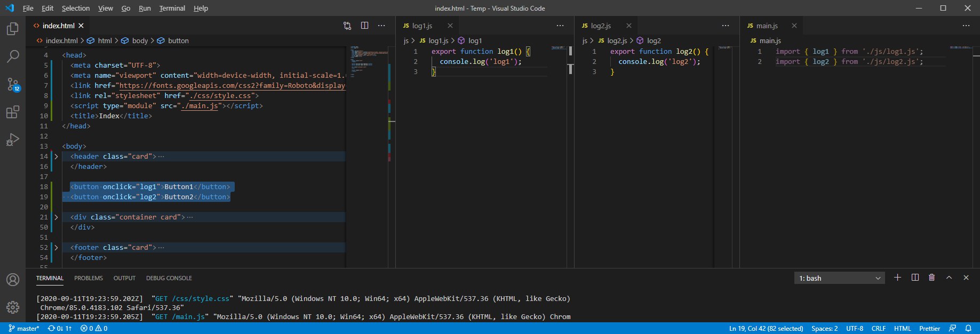
Task: Click Prettier in the status bar
Action: tap(930, 328)
